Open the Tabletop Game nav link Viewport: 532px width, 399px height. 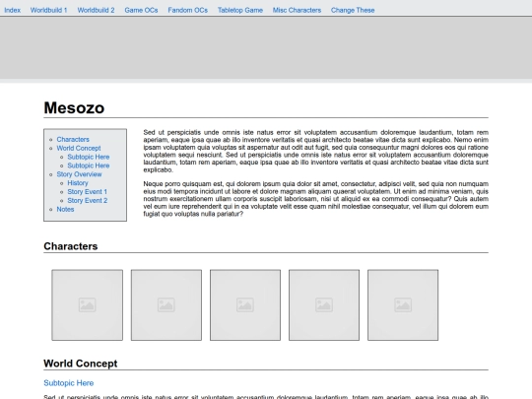240,10
